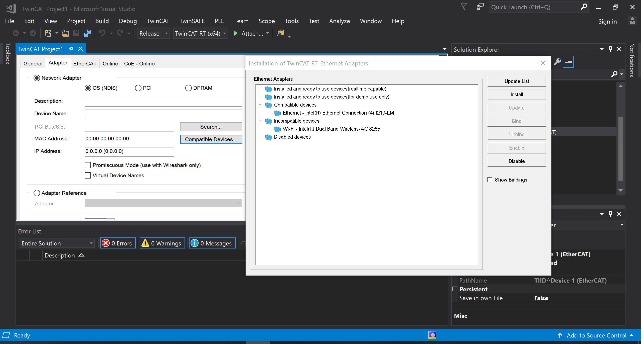Click the Update List button
This screenshot has width=644, height=344.
pyautogui.click(x=517, y=81)
